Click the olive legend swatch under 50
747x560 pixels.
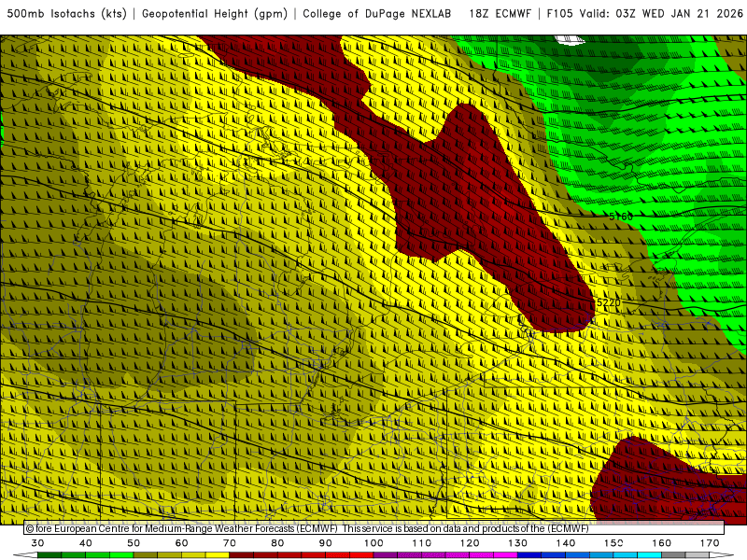point(146,555)
